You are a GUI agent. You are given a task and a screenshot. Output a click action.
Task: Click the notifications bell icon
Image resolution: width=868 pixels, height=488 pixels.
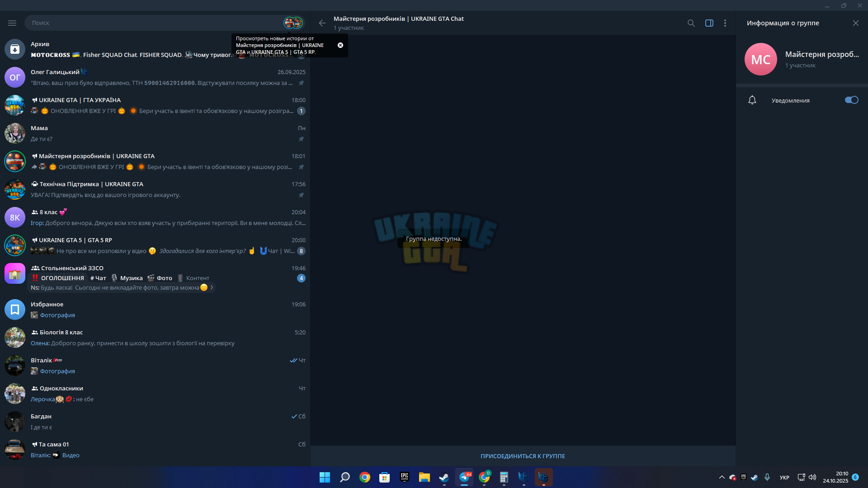pyautogui.click(x=752, y=100)
